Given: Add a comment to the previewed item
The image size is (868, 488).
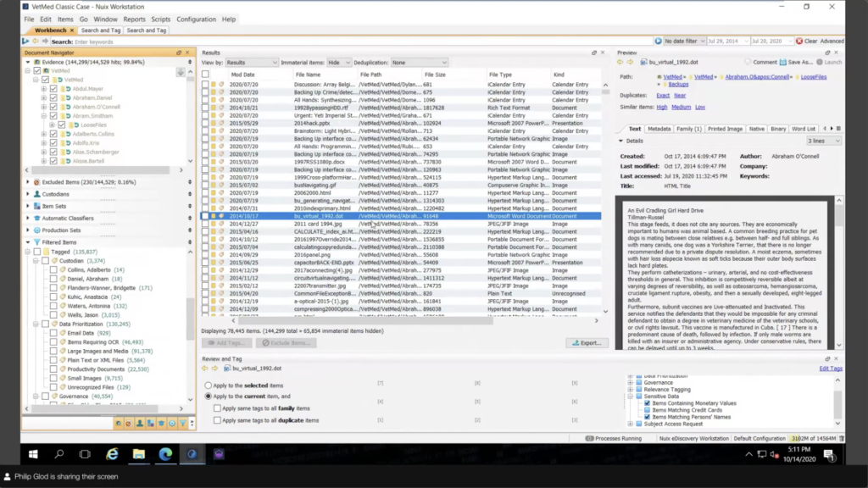Looking at the screenshot, I should point(761,62).
